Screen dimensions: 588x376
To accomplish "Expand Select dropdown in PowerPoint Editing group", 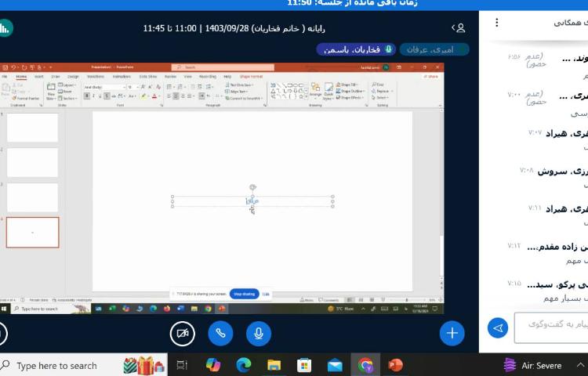I will 380,97.
